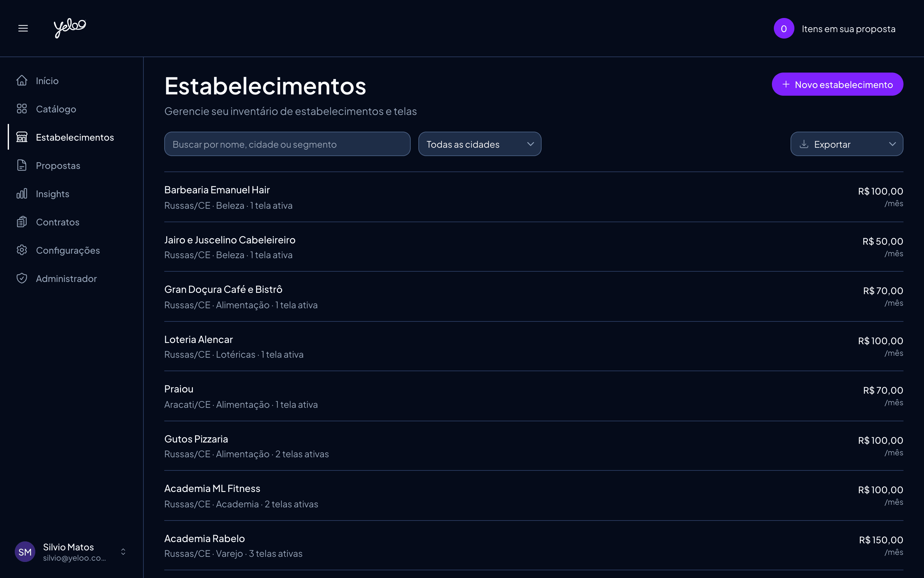Expand the Exportar dropdown chevron

pyautogui.click(x=892, y=144)
